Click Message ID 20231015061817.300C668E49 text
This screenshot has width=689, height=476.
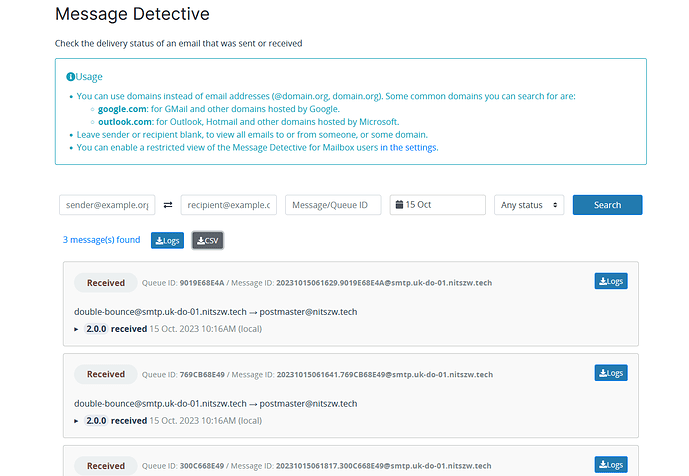click(x=384, y=466)
